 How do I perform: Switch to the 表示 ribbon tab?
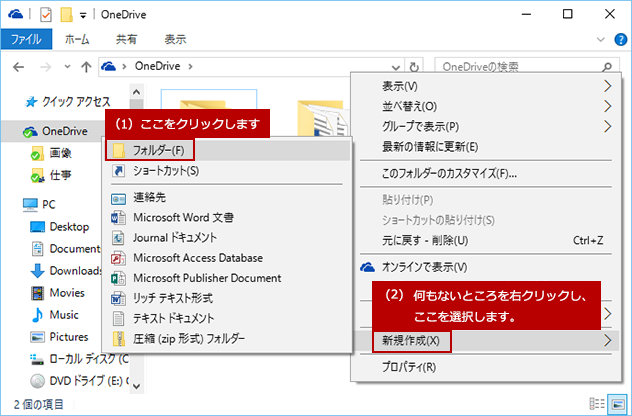tap(175, 39)
